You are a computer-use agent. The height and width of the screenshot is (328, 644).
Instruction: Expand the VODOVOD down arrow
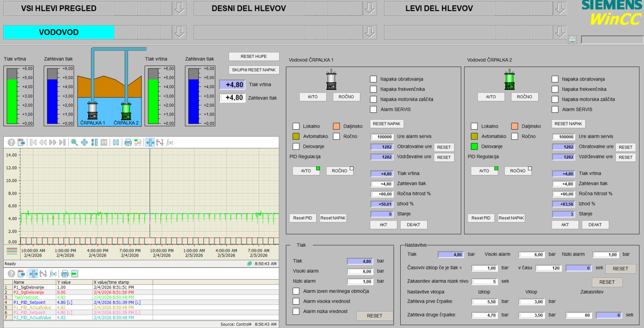coord(179,32)
